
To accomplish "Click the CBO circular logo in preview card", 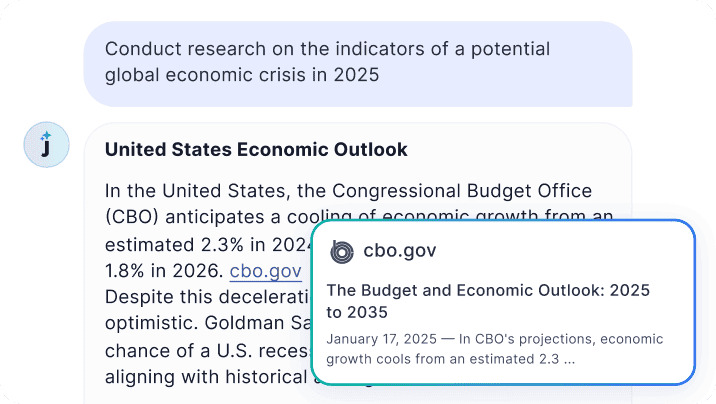I will [x=342, y=252].
